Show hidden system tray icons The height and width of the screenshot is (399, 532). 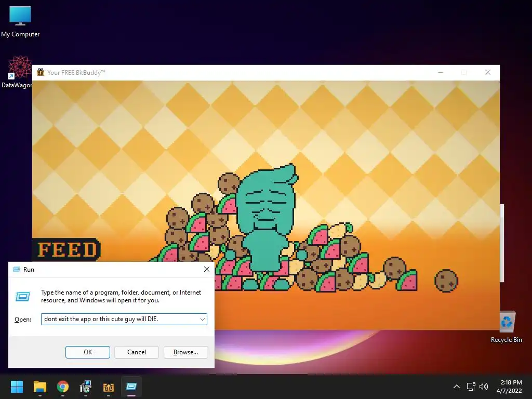(457, 387)
